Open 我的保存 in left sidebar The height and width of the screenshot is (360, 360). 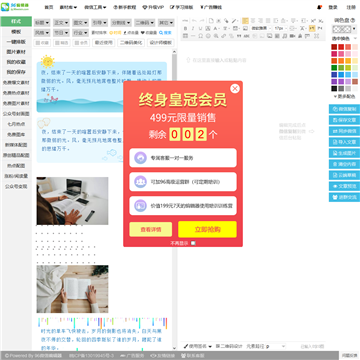[x=16, y=72]
